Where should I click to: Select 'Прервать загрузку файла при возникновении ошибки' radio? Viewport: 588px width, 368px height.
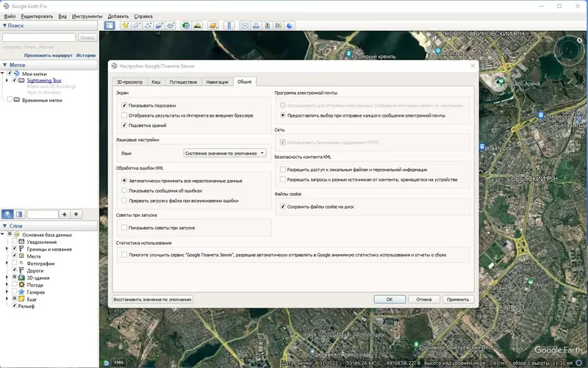coord(124,201)
